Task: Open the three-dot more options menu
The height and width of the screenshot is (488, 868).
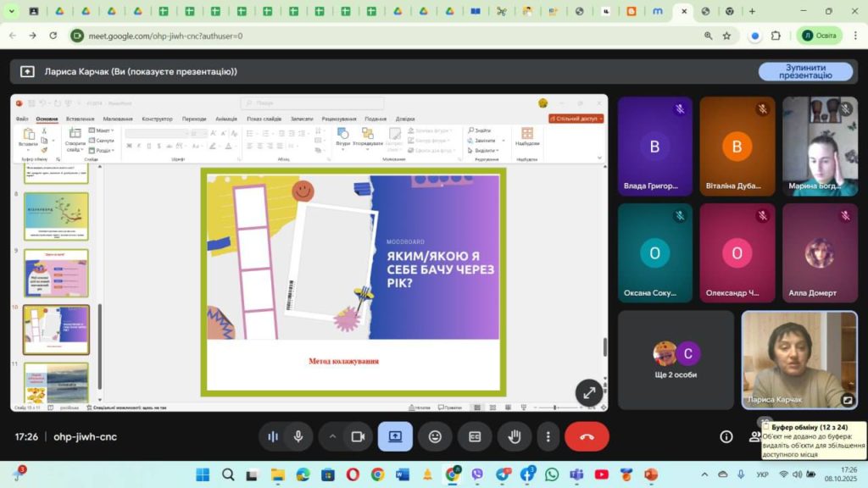Action: (x=548, y=436)
